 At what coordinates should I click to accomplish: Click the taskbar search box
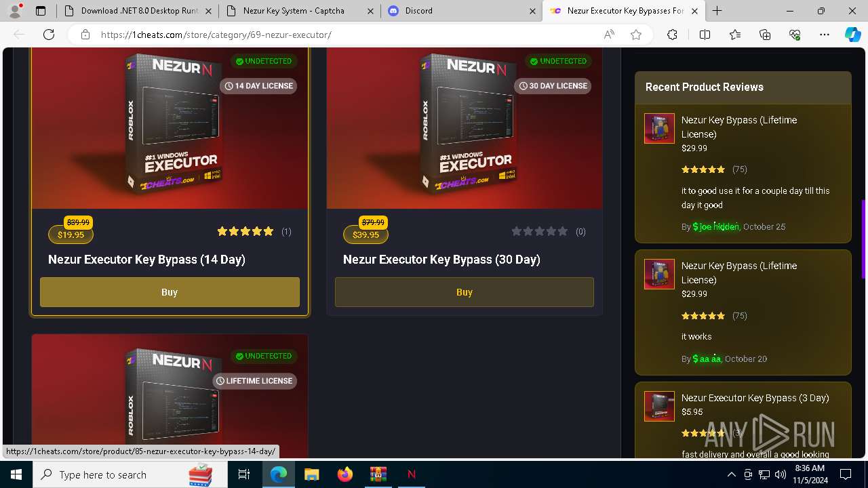click(131, 474)
